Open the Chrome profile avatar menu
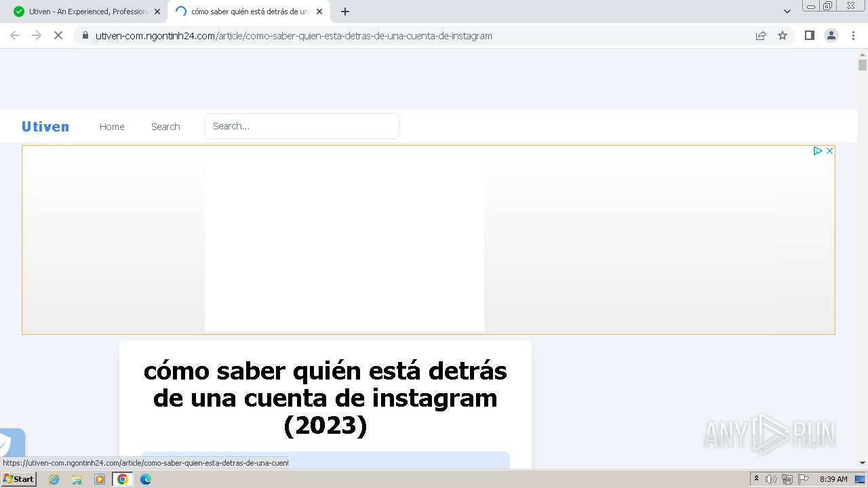 [831, 35]
